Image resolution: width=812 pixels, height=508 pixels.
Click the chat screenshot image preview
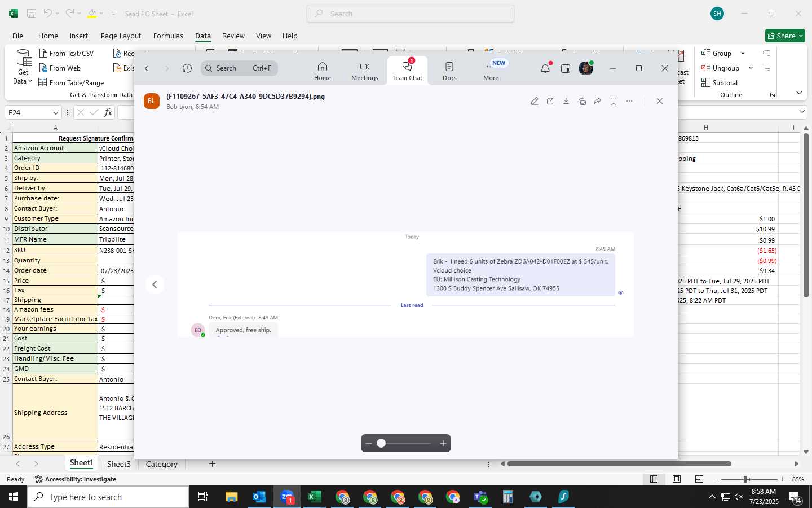[x=405, y=284]
